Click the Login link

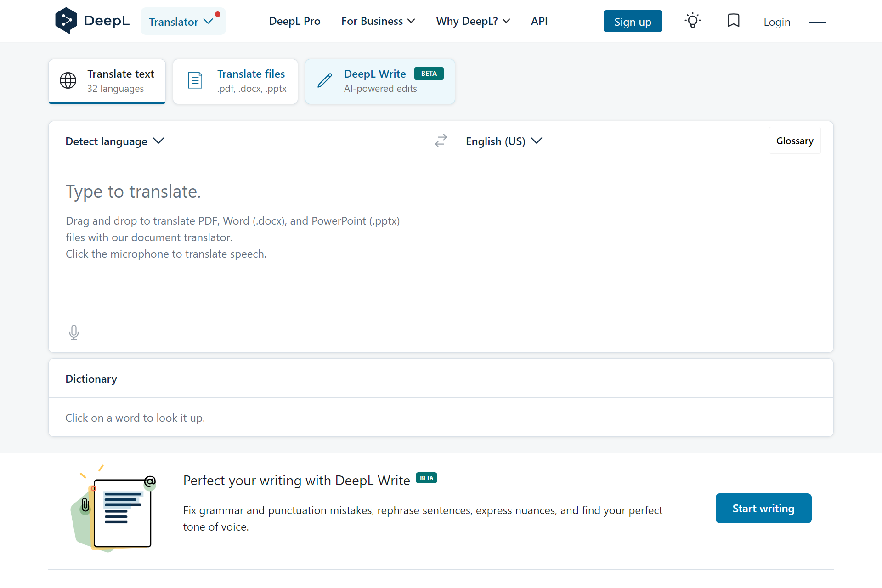tap(777, 22)
